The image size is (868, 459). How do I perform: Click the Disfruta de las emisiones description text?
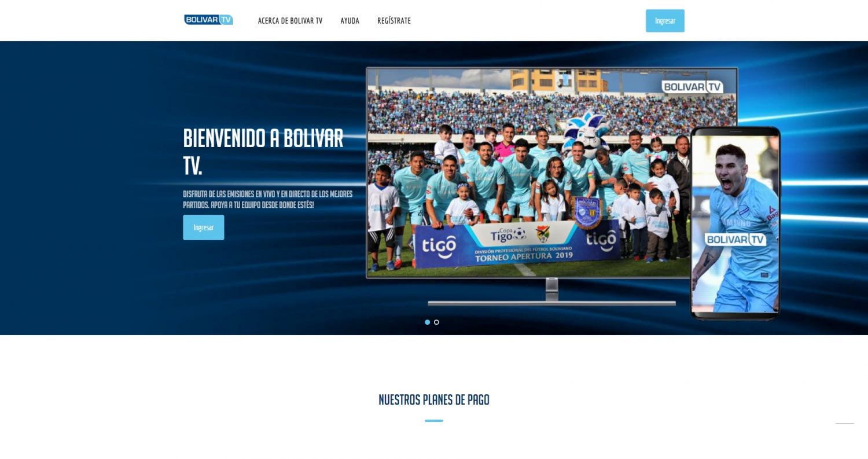[267, 199]
